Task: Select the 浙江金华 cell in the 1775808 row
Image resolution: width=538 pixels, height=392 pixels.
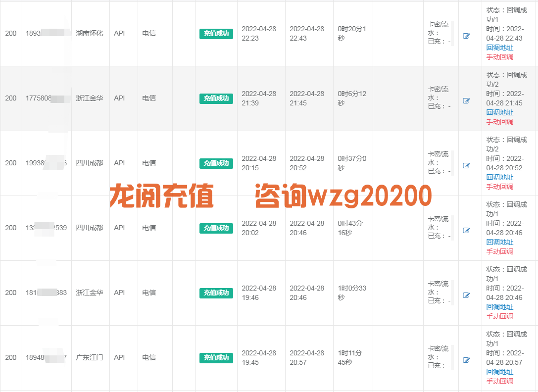Action: [x=89, y=98]
